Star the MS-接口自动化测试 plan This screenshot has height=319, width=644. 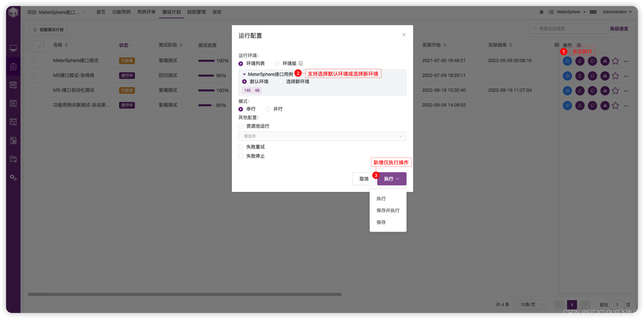click(615, 91)
